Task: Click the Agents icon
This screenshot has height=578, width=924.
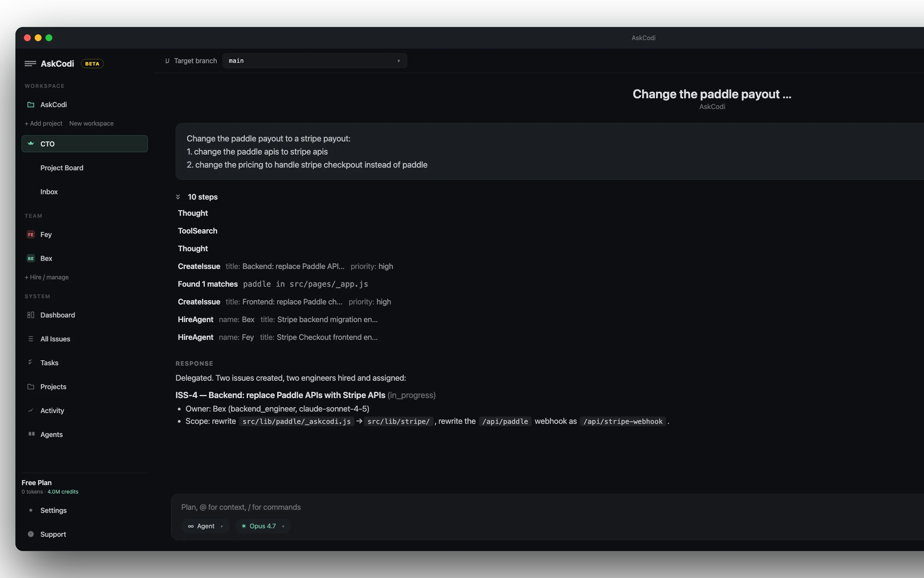Action: (32, 434)
